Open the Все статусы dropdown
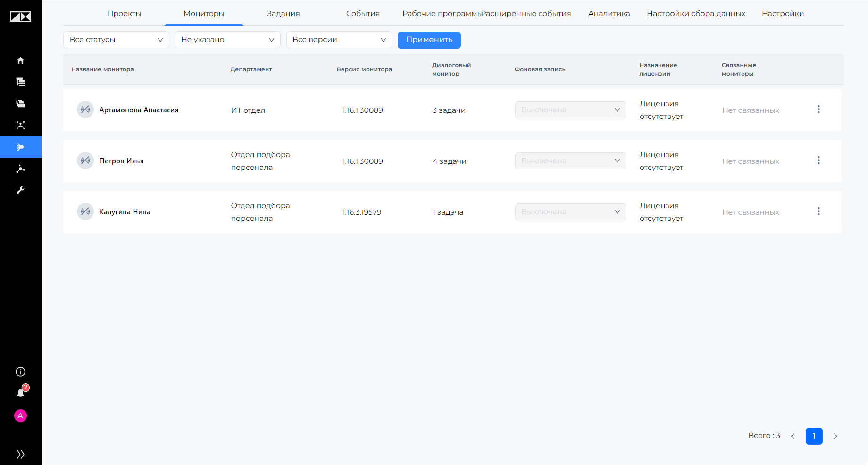The width and height of the screenshot is (868, 465). click(116, 40)
